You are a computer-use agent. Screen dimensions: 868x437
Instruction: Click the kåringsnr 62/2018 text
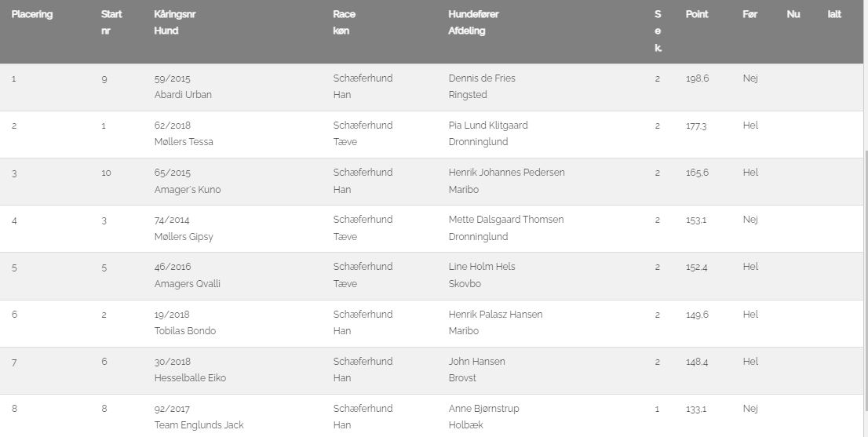pos(172,125)
